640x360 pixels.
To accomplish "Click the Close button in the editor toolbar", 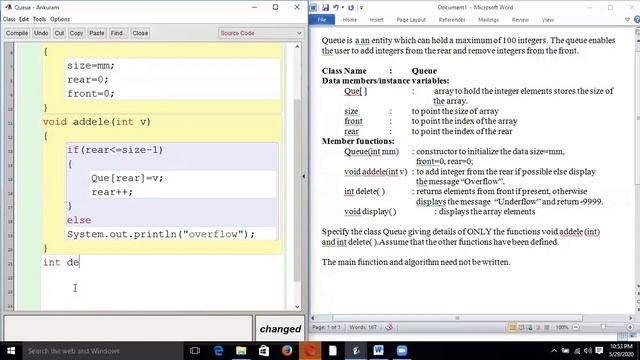I will point(140,33).
